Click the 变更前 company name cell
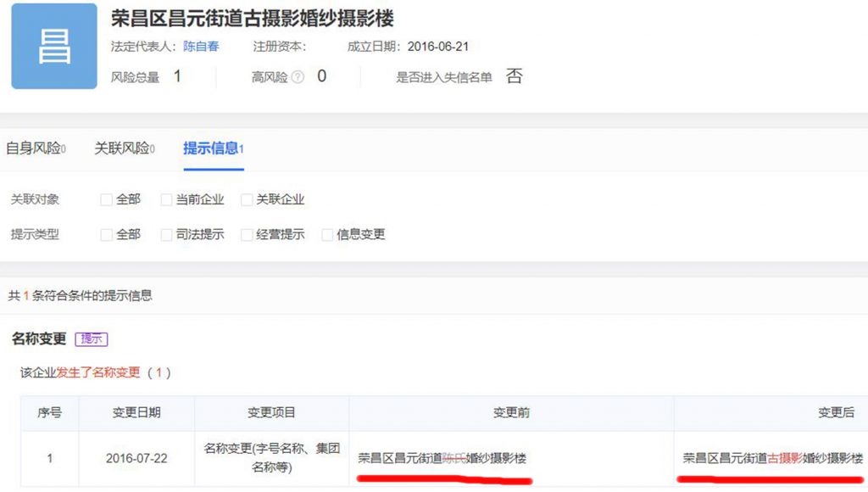This screenshot has width=868, height=492. [442, 459]
